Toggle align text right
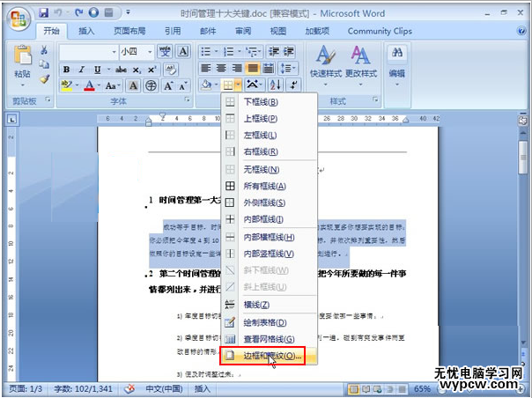532x398 pixels. tap(237, 68)
